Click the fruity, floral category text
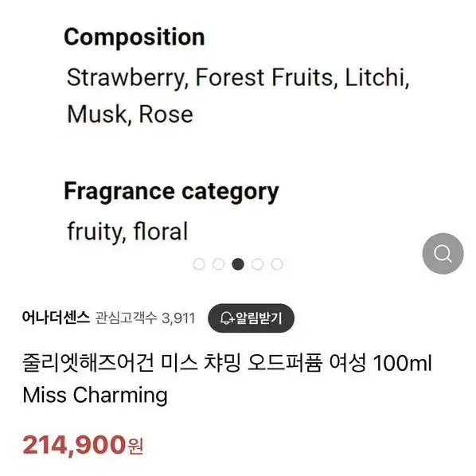 click(127, 232)
